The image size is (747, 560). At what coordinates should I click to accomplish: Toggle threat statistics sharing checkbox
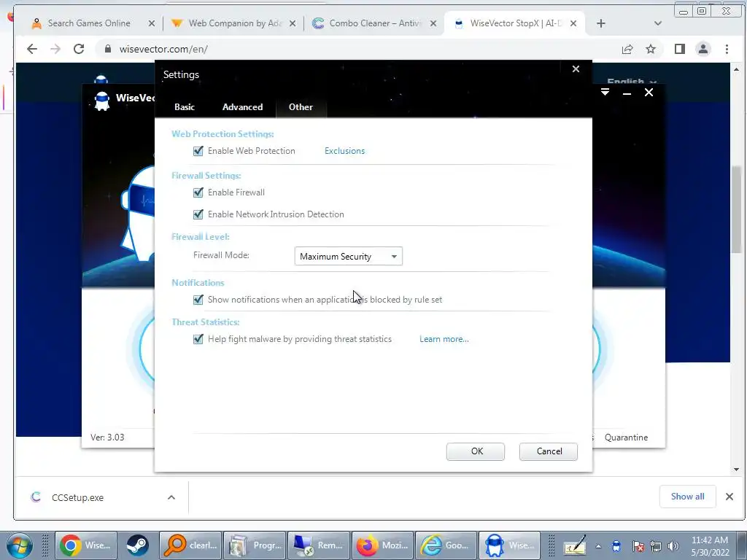pyautogui.click(x=198, y=339)
